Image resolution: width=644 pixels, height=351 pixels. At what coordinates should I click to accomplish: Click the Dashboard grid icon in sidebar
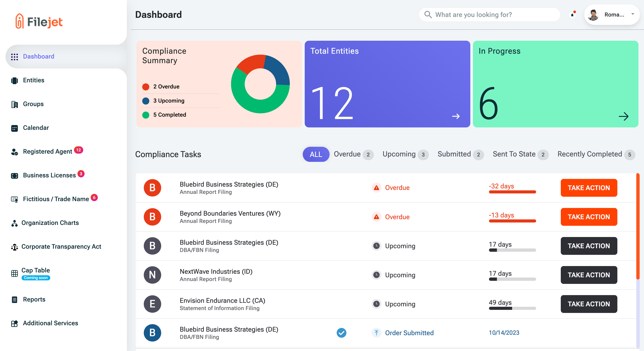pos(15,57)
